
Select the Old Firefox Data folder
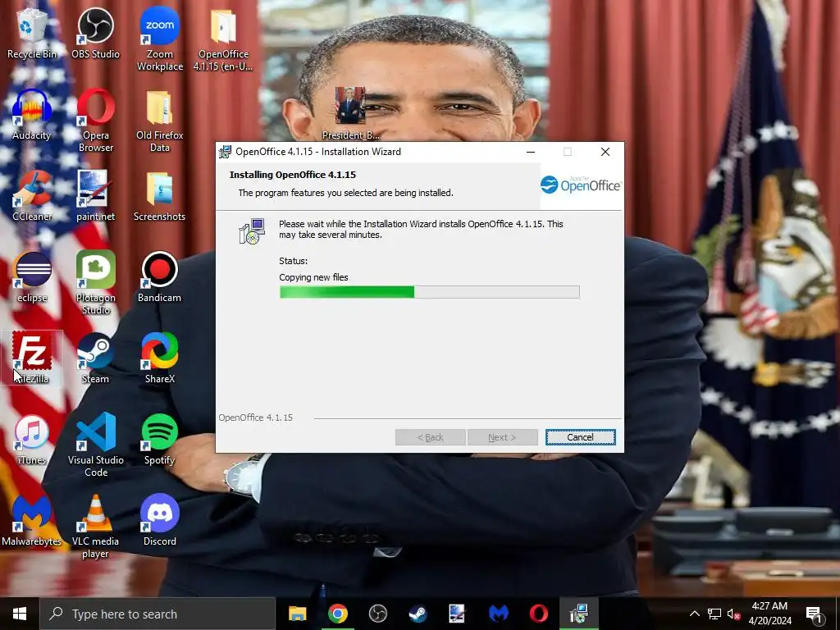[x=160, y=121]
